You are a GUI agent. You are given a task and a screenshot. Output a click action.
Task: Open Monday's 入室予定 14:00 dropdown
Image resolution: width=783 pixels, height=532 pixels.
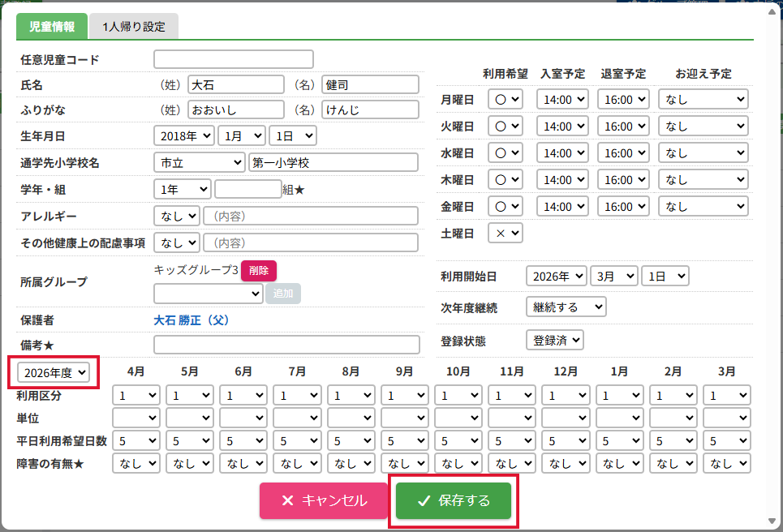click(x=563, y=99)
